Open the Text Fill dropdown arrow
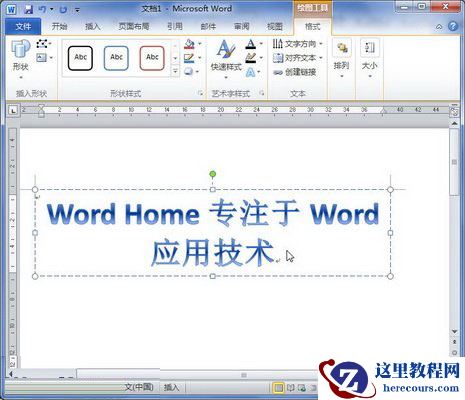 click(261, 44)
